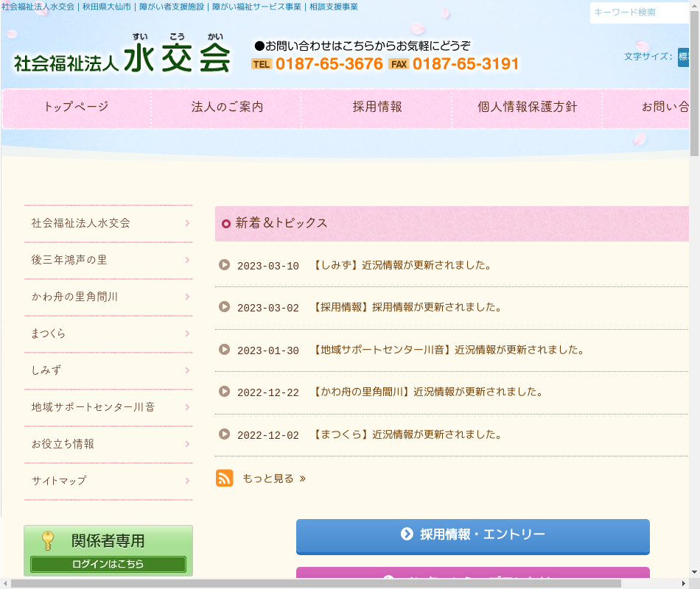Click arrow bullet beside 2022-12-02 news item

coord(225,434)
